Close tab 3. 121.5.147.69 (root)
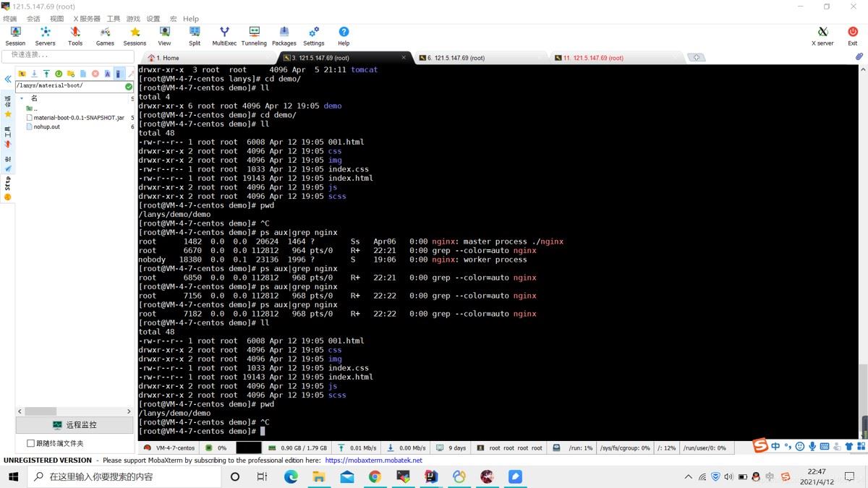Screen dimensions: 868x488 click(404, 57)
